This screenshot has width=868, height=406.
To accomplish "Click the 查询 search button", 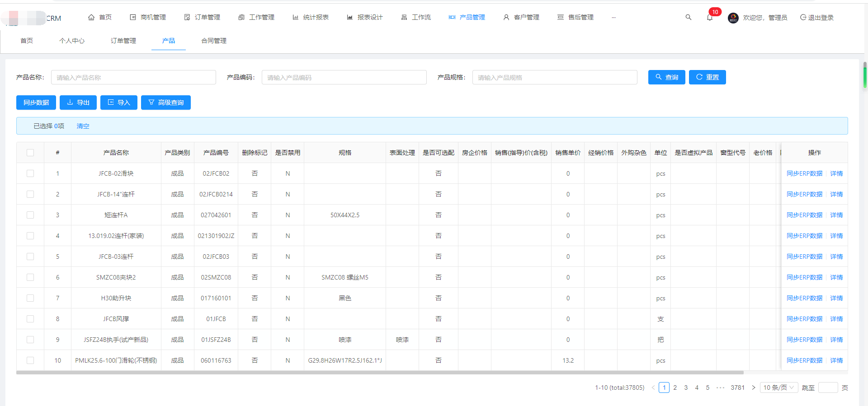I will coord(667,77).
